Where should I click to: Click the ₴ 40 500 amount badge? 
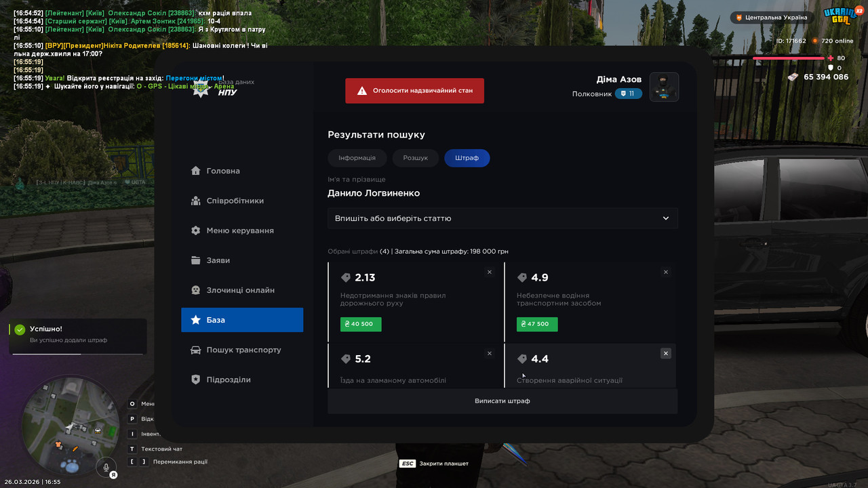361,324
